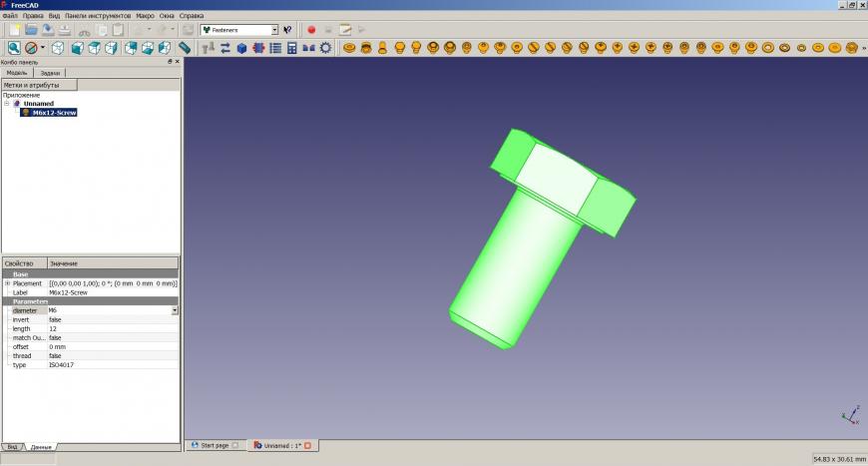Image resolution: width=868 pixels, height=466 pixels.
Task: Open the Fasteners workbench dropdown
Action: [274, 30]
